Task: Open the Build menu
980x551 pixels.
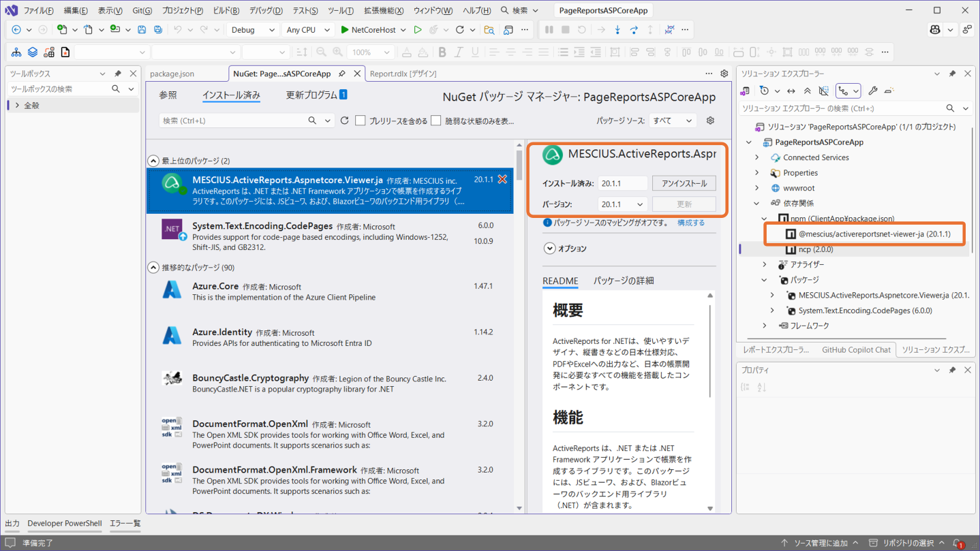Action: [x=226, y=10]
